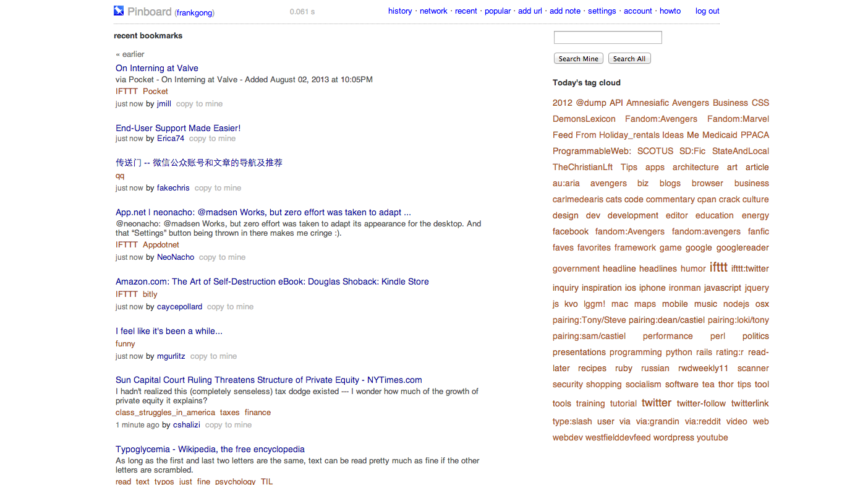Select the ProgrammableWeb: tag in cloud
The width and height of the screenshot is (868, 485).
coord(592,152)
